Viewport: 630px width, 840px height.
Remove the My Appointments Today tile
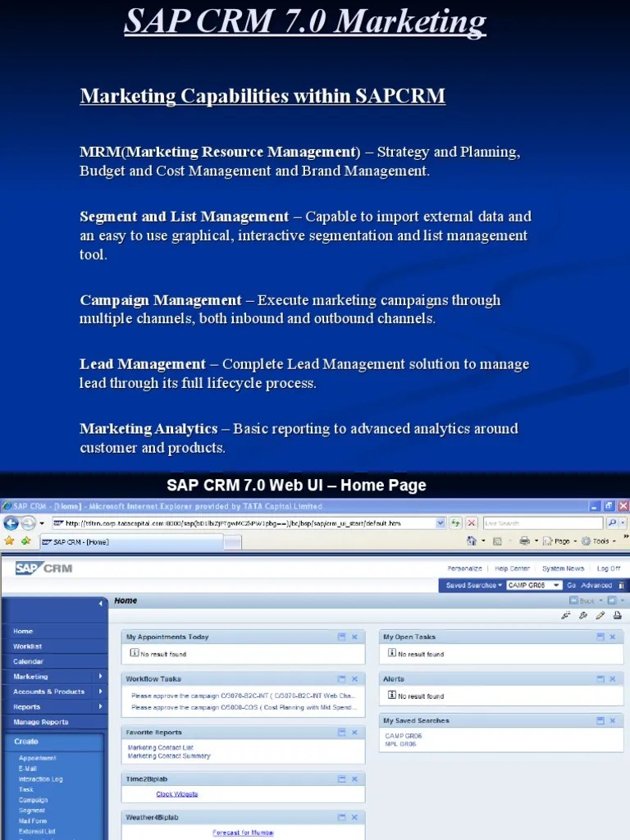[354, 637]
